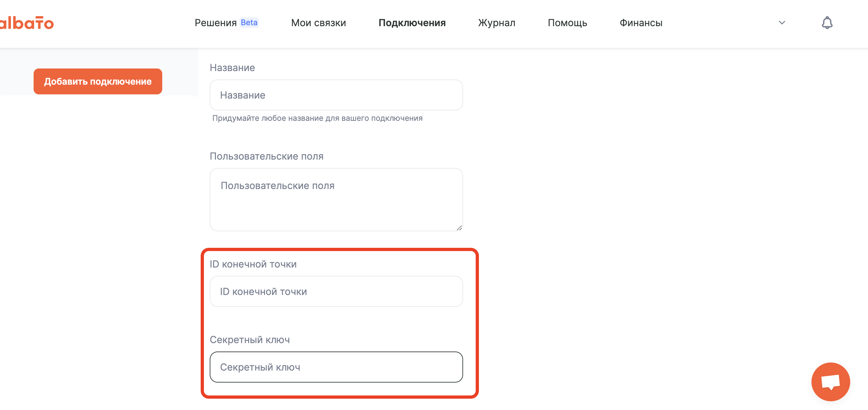Focus the Название input field
Image resolution: width=868 pixels, height=410 pixels.
click(x=336, y=95)
